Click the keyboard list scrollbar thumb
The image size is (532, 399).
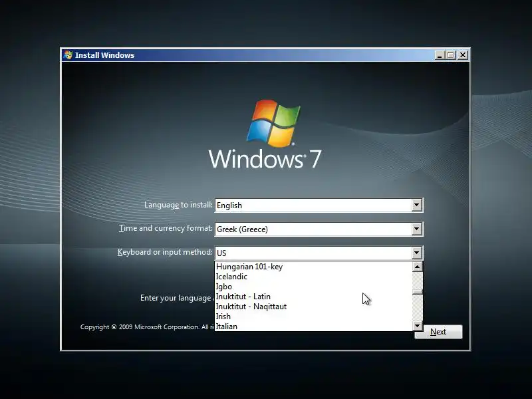[x=418, y=292]
